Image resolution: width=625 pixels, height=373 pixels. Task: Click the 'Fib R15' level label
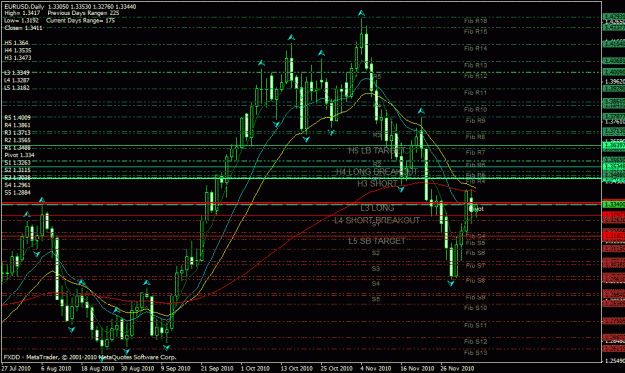[x=476, y=31]
